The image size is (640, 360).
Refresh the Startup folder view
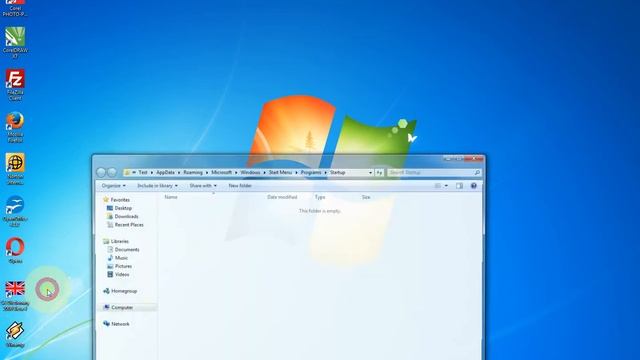(x=379, y=173)
